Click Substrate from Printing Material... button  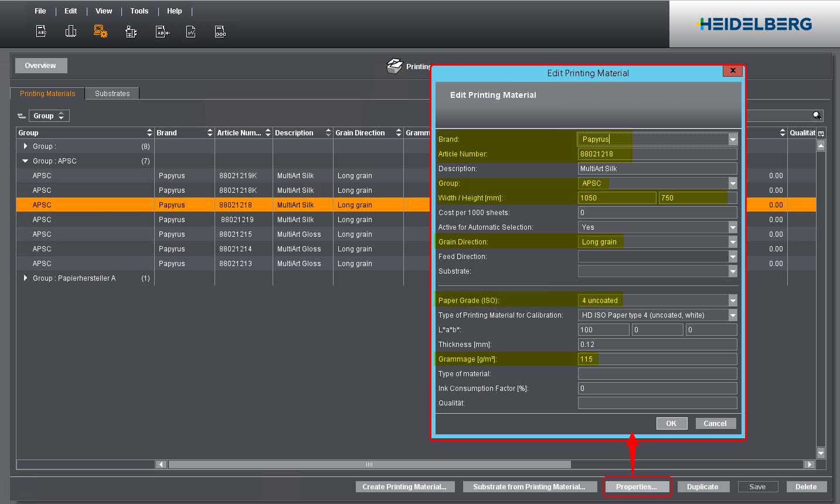click(529, 487)
